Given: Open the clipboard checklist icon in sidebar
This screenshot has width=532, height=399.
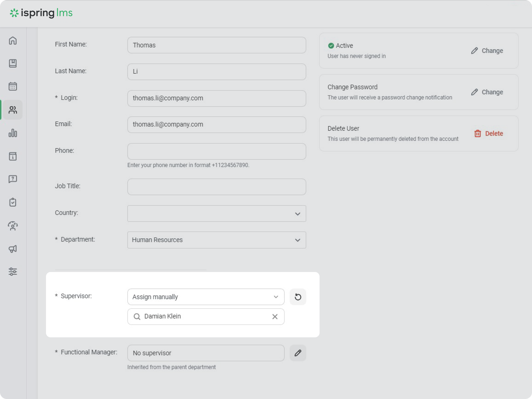Looking at the screenshot, I should [13, 202].
